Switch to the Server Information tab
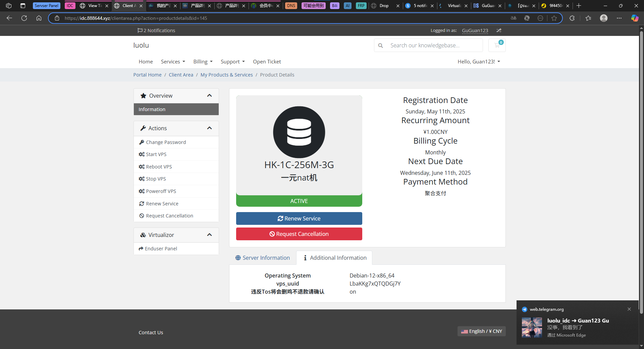 coord(263,258)
